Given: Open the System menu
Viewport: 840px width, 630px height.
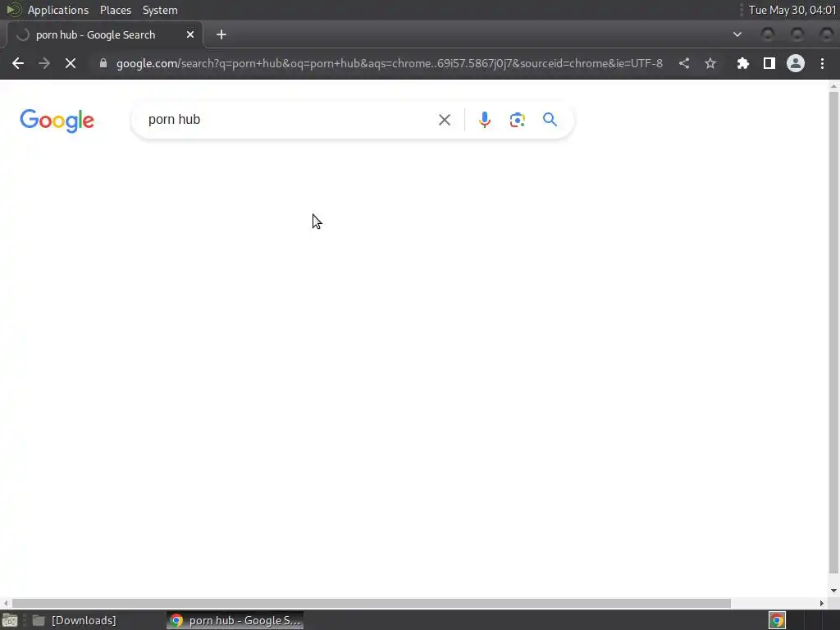Looking at the screenshot, I should coord(160,10).
